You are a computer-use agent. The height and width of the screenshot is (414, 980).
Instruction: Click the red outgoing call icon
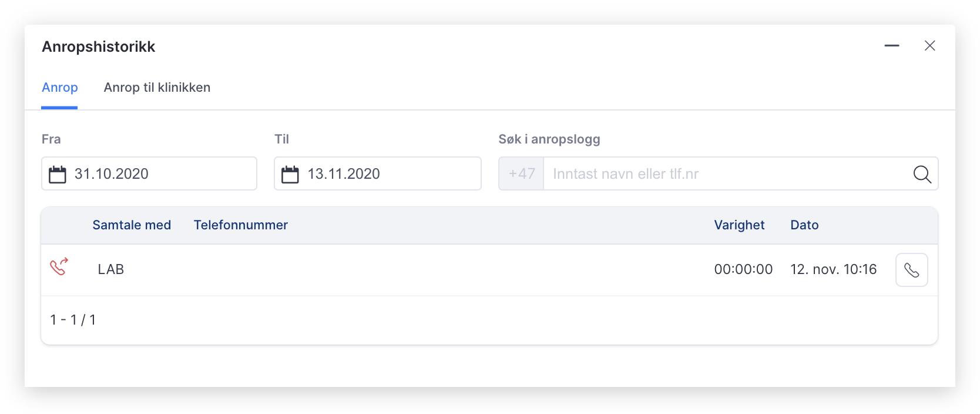59,266
